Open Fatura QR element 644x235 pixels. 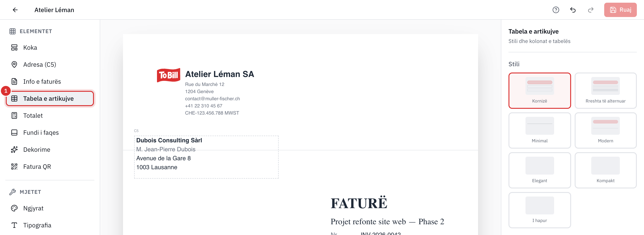(x=50, y=167)
